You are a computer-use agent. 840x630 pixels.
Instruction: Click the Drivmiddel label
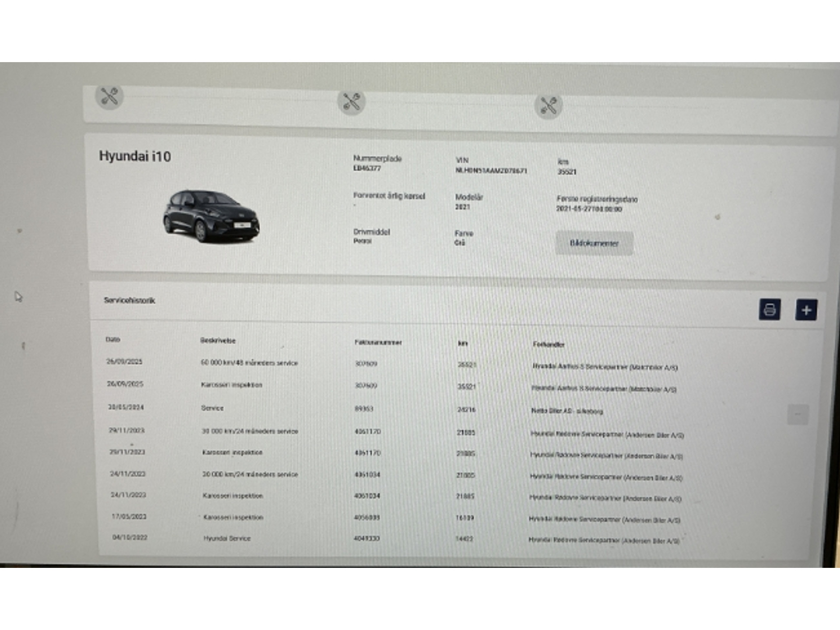coord(371,232)
